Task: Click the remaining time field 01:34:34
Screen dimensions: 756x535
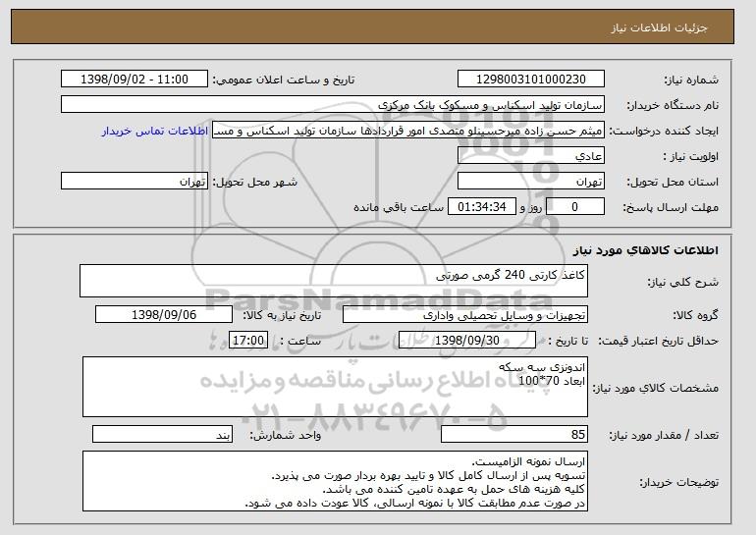Action: click(482, 207)
